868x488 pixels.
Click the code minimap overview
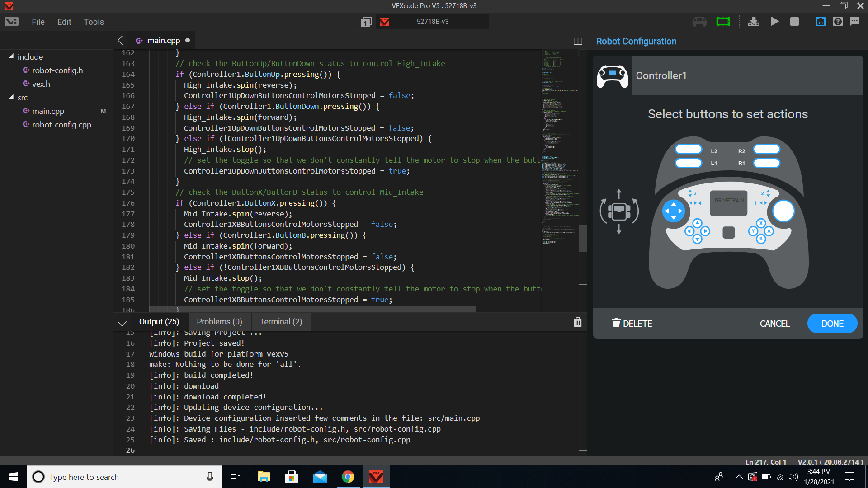pyautogui.click(x=560, y=147)
